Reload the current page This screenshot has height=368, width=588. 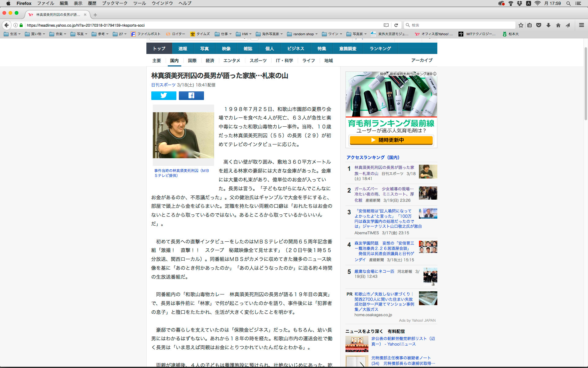click(x=396, y=25)
